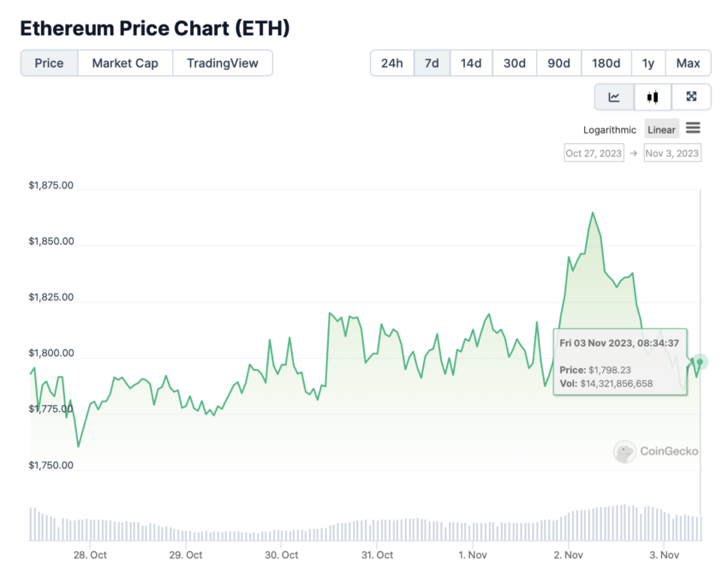Select the Price tab
This screenshot has width=728, height=578.
(49, 63)
